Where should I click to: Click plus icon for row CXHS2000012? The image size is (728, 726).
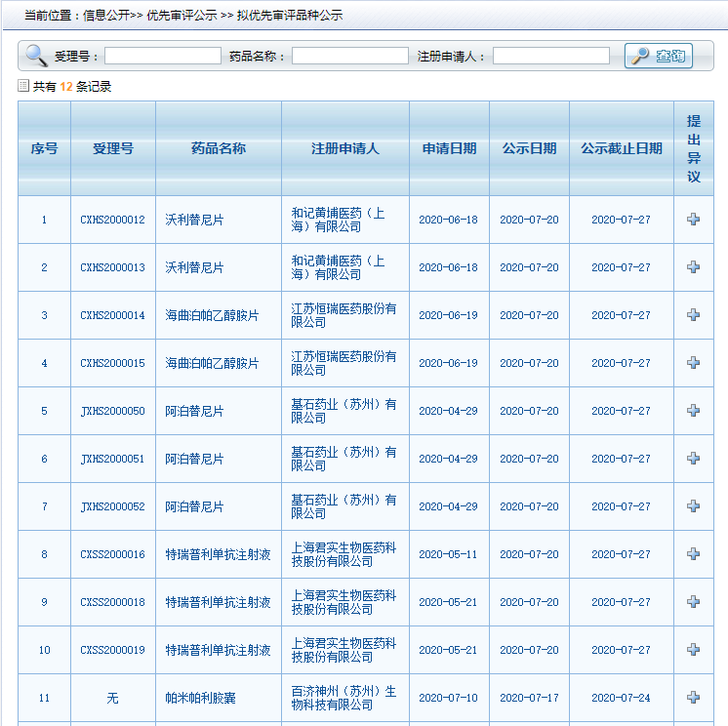693,220
